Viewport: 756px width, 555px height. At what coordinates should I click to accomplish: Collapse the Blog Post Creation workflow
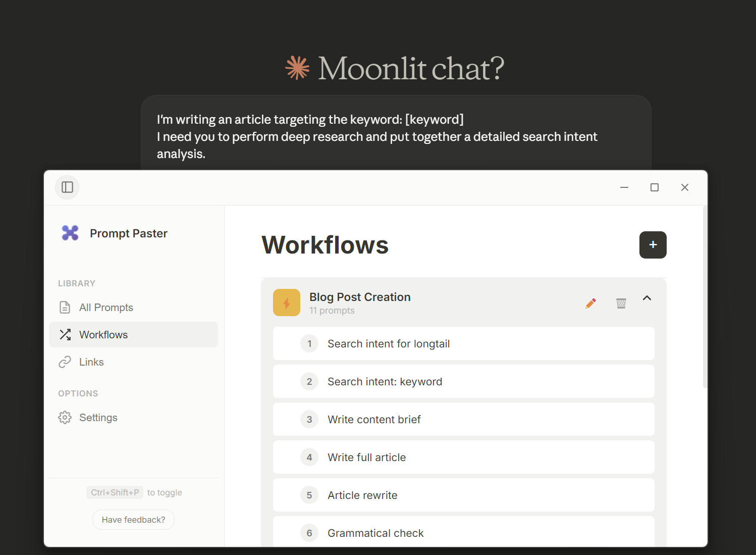point(647,298)
